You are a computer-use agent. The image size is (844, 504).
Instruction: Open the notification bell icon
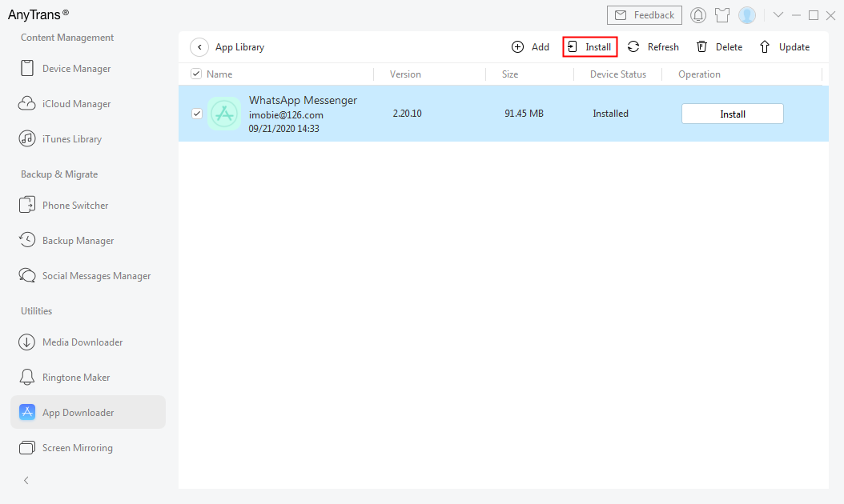[698, 15]
